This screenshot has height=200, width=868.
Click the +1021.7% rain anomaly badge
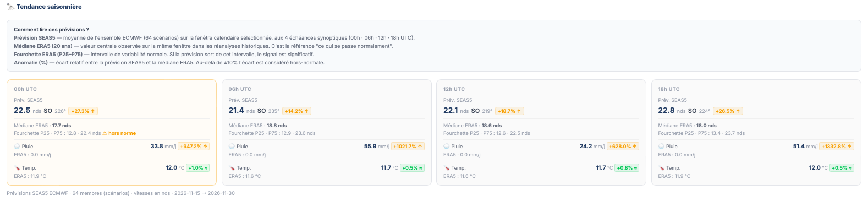coord(408,147)
